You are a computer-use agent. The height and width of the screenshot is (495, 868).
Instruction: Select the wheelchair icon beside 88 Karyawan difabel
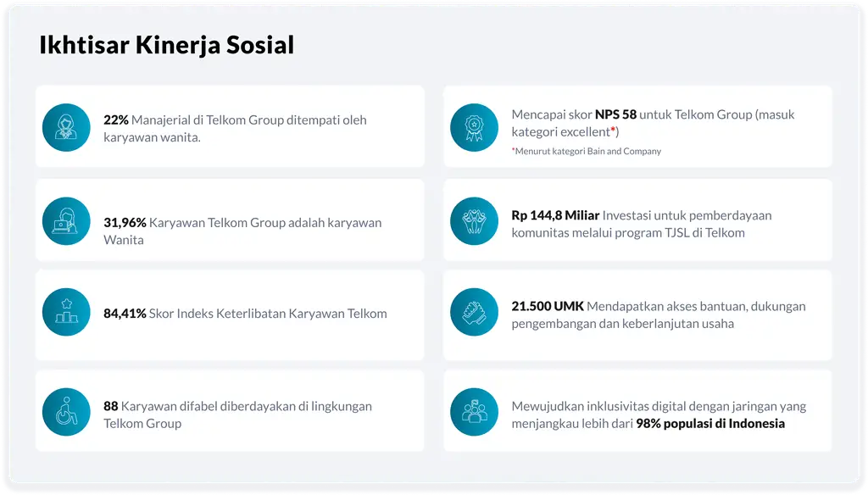[66, 411]
